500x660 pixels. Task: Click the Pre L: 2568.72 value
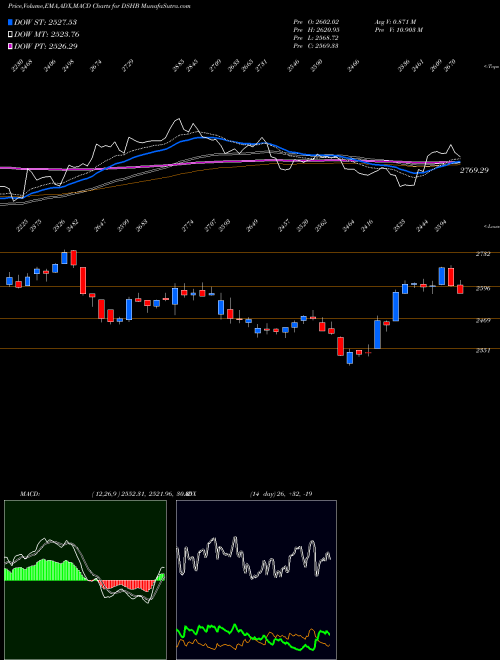pos(316,38)
